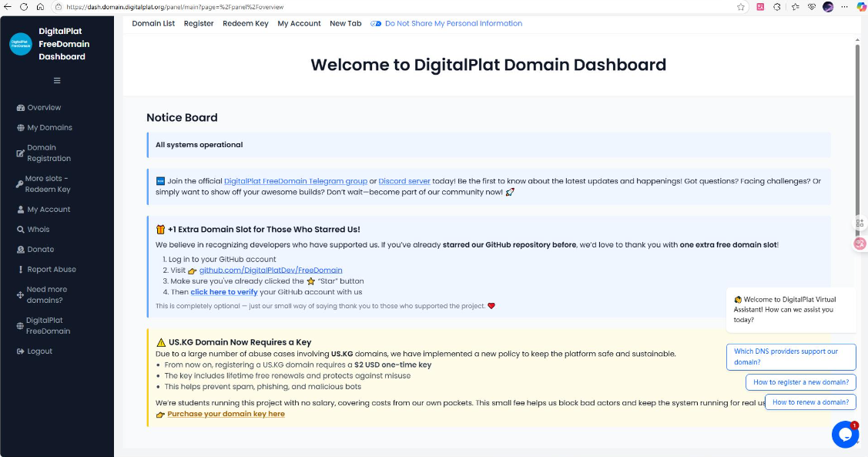
Task: Click 'Notice Board' heading
Action: 182,117
